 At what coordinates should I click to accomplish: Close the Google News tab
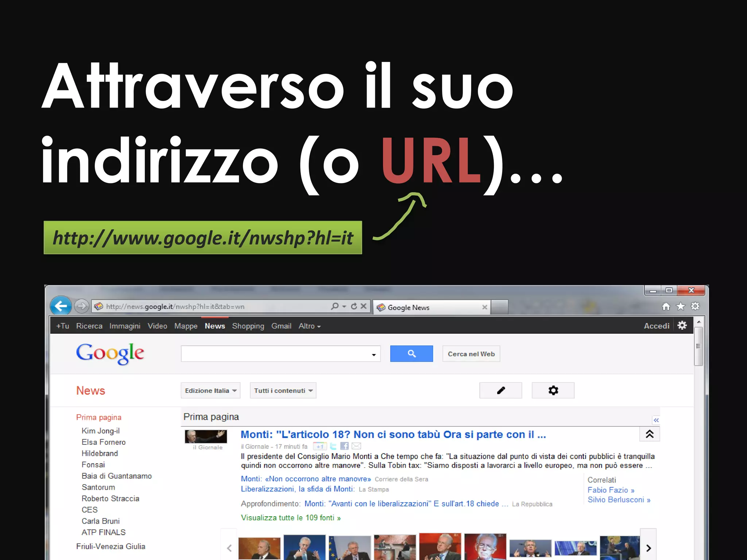(x=484, y=307)
